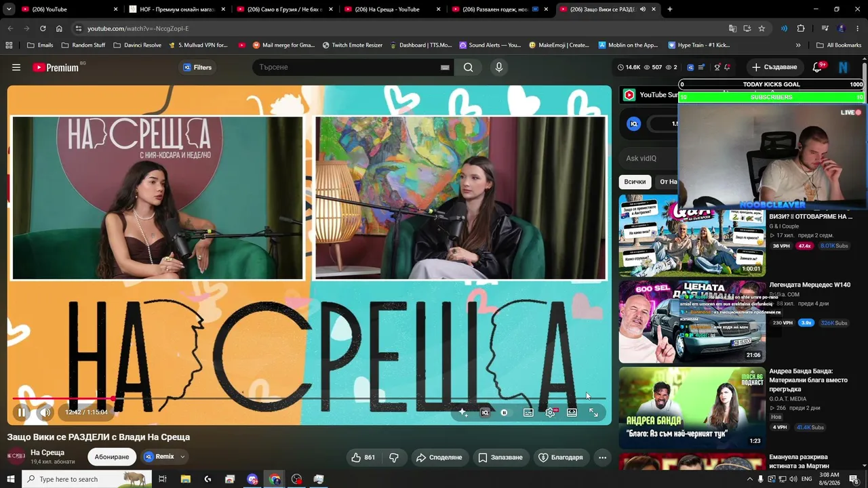Open the account avatar menu
The image size is (868, 488).
point(843,67)
